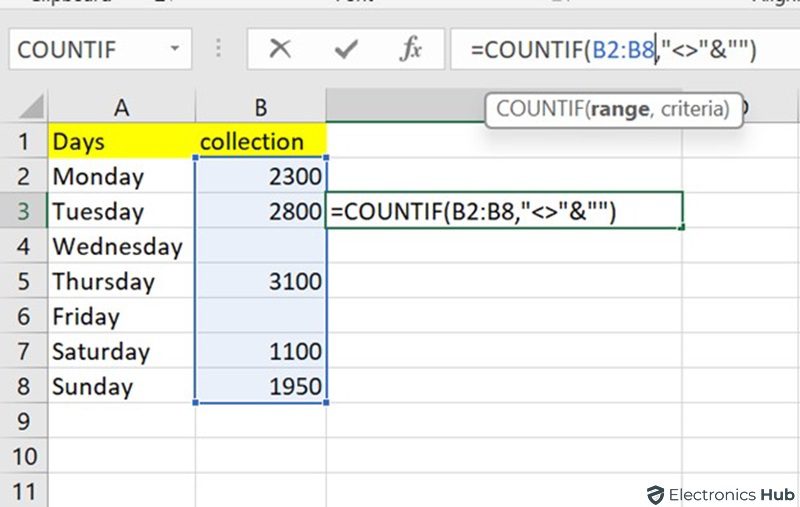This screenshot has height=507, width=800.
Task: Open Insert Function via the fx icon
Action: [x=410, y=50]
